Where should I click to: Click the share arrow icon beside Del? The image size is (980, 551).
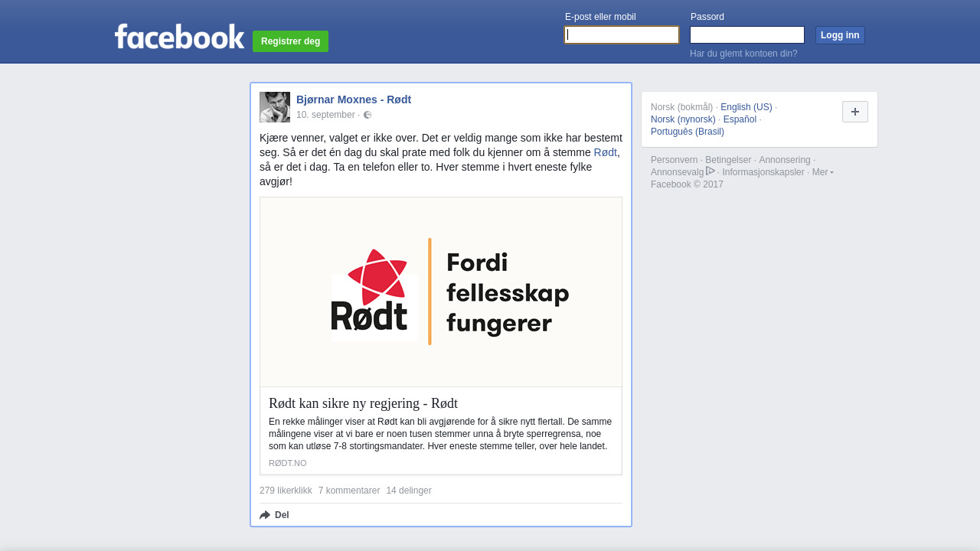pos(265,515)
